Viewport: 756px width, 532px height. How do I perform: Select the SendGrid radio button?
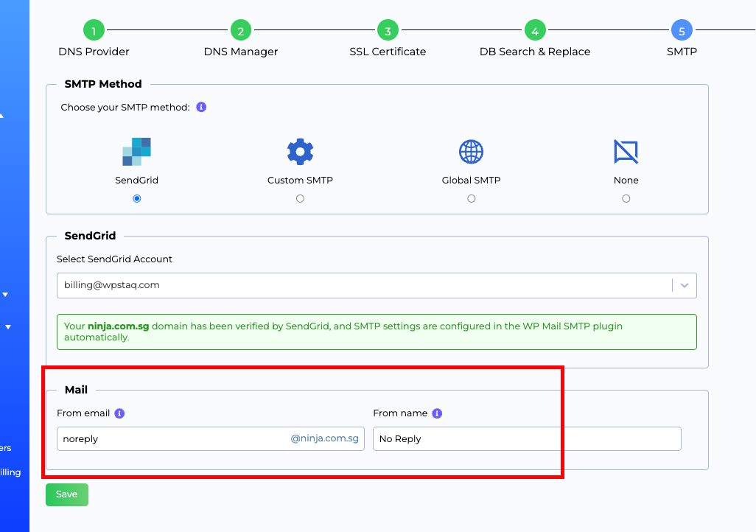(x=137, y=199)
